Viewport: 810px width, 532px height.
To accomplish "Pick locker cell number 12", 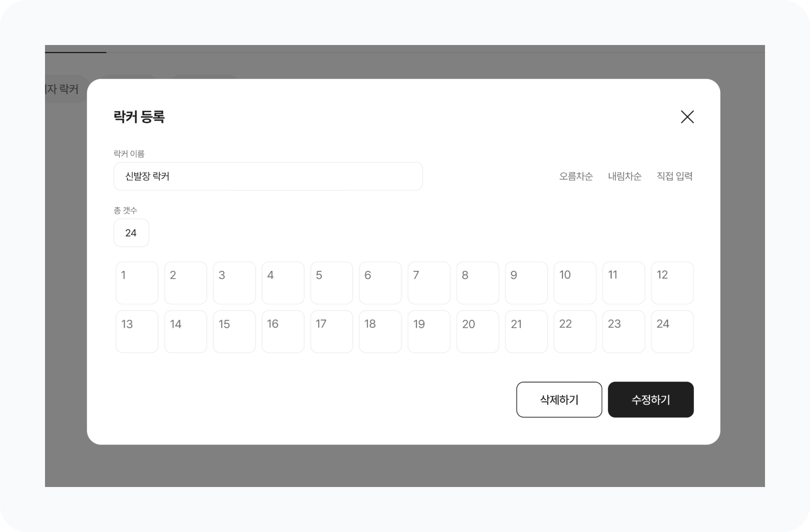I will coord(672,283).
